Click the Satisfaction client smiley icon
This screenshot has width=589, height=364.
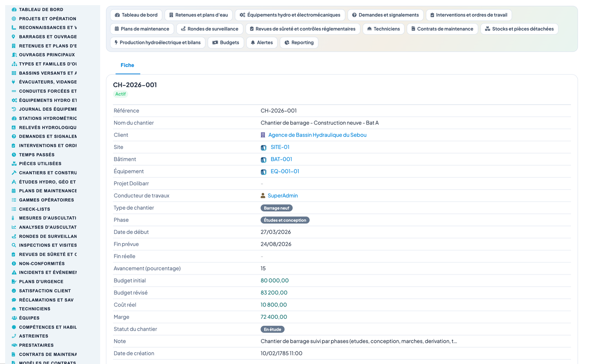14,291
